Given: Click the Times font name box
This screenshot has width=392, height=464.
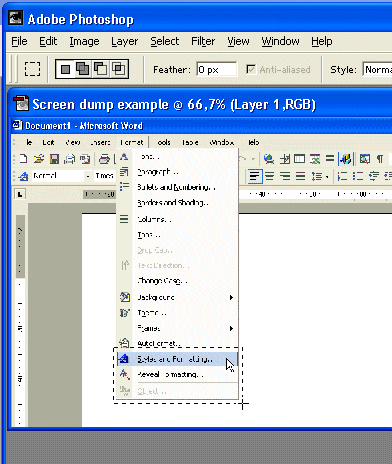Looking at the screenshot, I should click(x=104, y=175).
